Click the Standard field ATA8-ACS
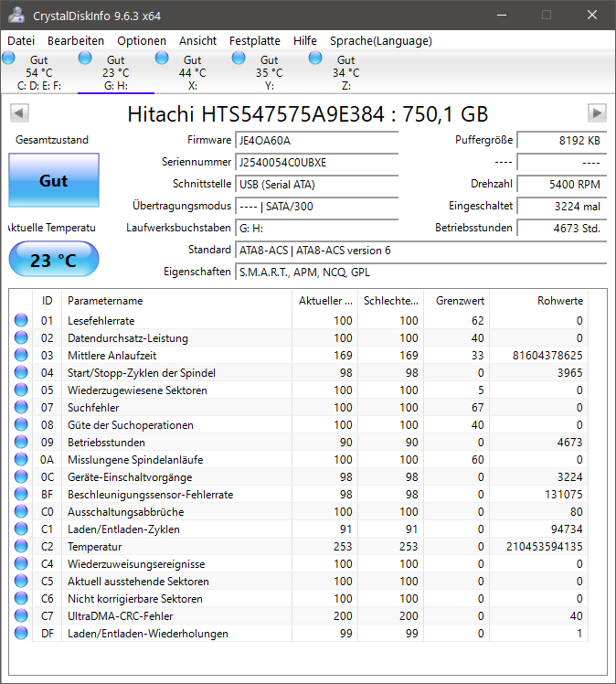616x684 pixels. (x=420, y=250)
